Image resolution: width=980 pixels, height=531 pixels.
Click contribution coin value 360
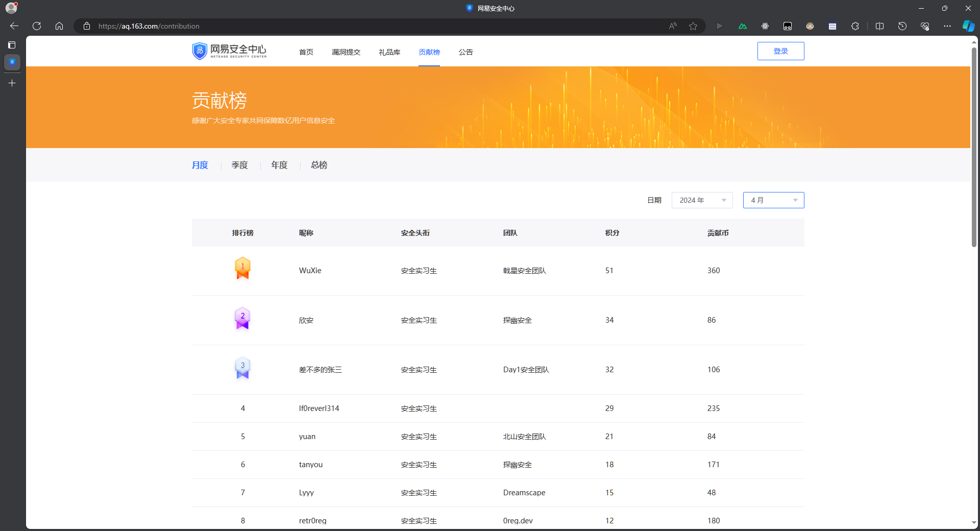(x=714, y=271)
